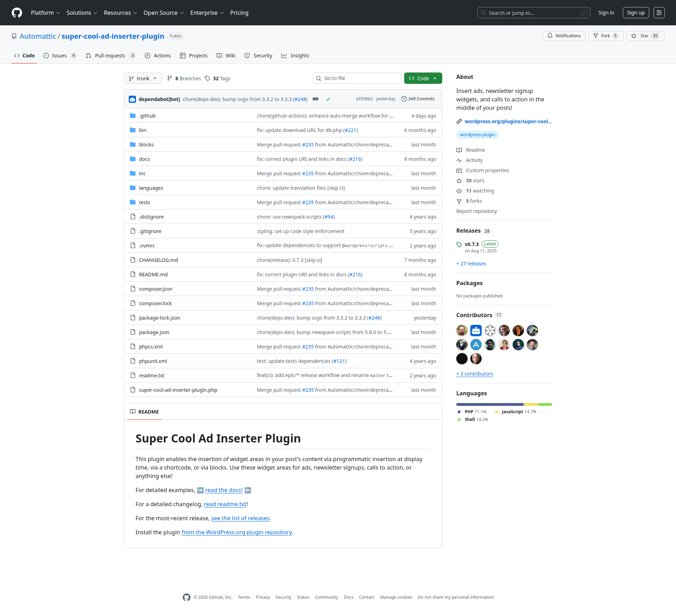Click the Shell 14.2% language entry
The image size is (676, 616).
[472, 420]
